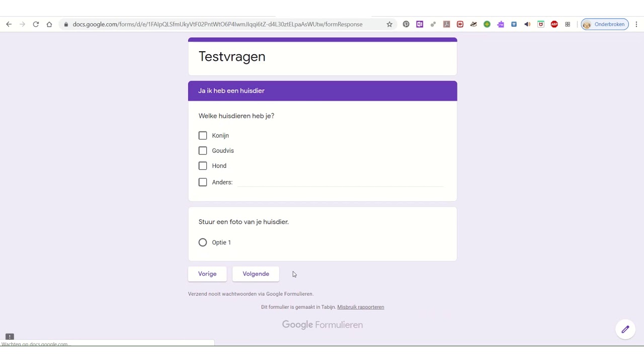Viewport: 644px width, 362px height.
Task: Click the padlock site info icon
Action: click(66, 24)
